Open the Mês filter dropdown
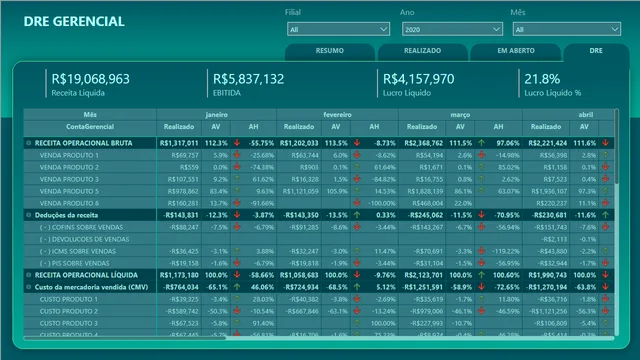Viewport: 640px width, 360px height. click(x=567, y=29)
